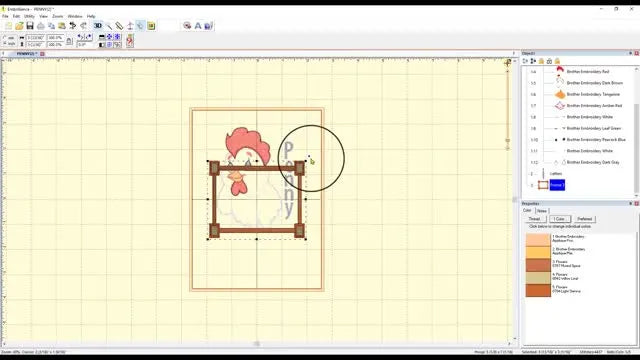Click the lettering A icon
This screenshot has height=360, width=640.
point(198,26)
